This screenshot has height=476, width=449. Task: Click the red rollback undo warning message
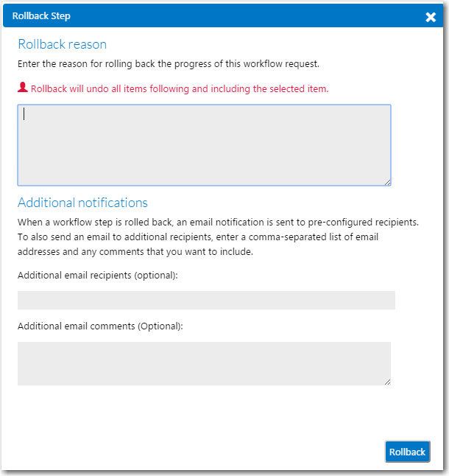(x=180, y=88)
